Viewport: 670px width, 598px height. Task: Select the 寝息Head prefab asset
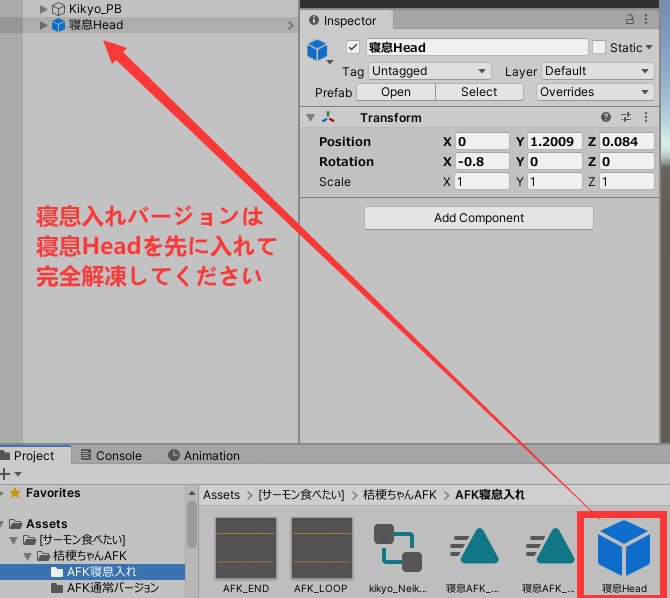tap(624, 555)
